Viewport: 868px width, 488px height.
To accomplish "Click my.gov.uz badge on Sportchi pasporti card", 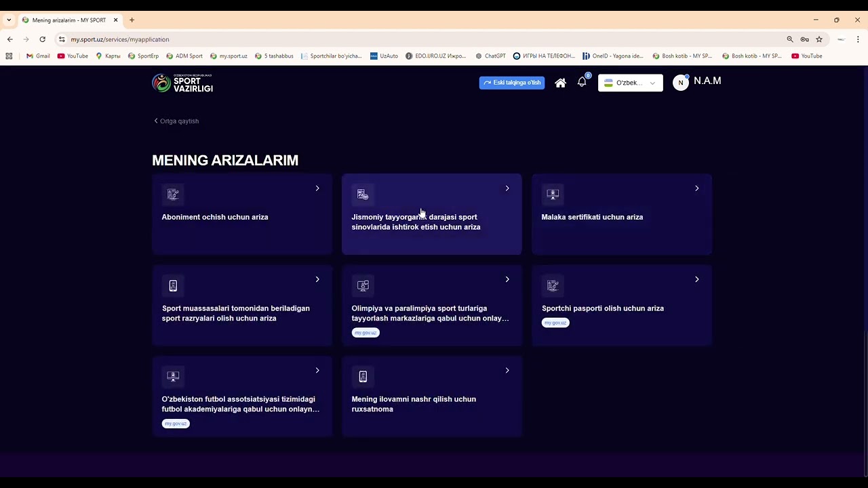I will click(555, 323).
